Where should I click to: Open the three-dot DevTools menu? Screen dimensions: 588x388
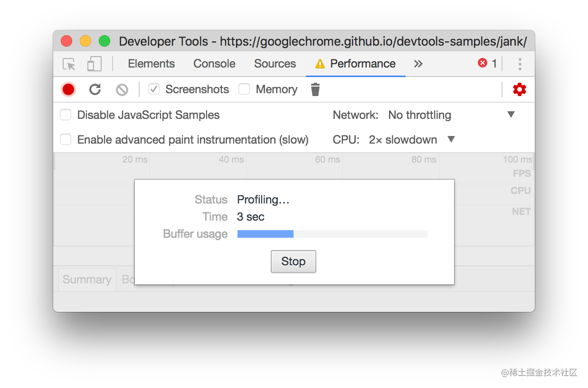coord(520,64)
